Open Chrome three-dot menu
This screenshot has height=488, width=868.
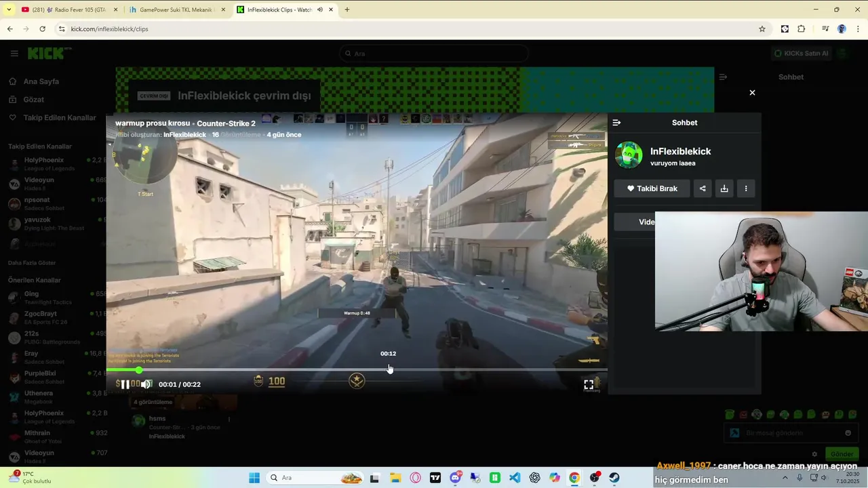859,29
